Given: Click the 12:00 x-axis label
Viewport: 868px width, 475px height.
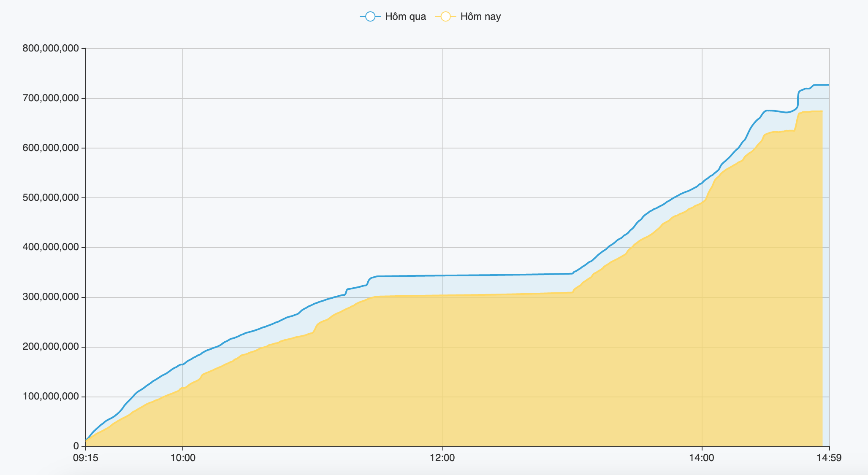Looking at the screenshot, I should coord(442,458).
